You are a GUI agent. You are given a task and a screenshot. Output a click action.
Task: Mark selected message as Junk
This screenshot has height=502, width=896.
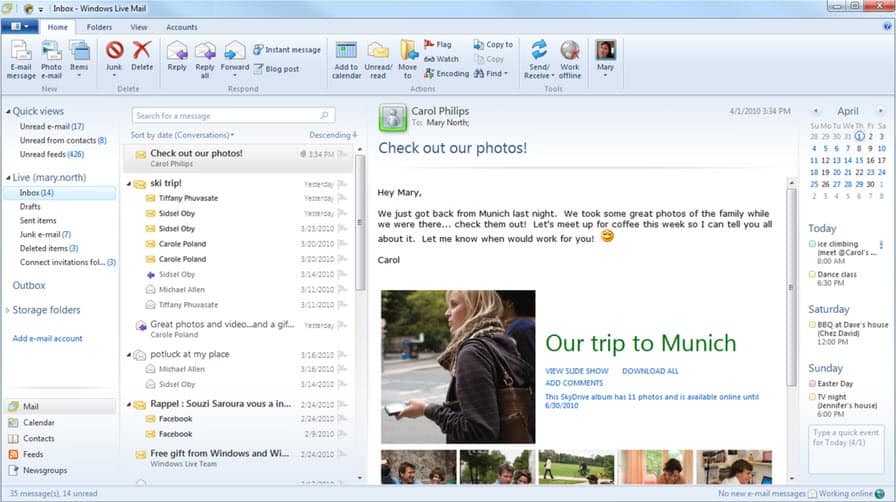(114, 57)
